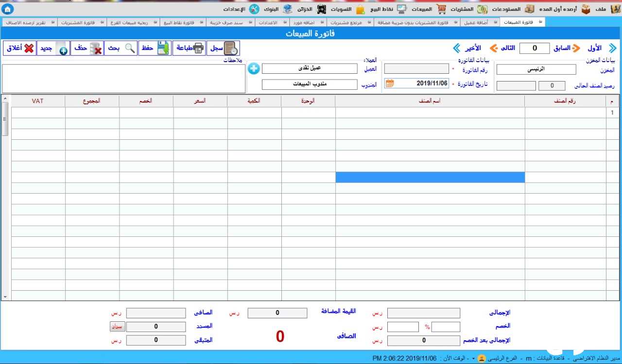Click the رقم الفاتورة invoice number field
The image size is (622, 364).
click(x=416, y=68)
